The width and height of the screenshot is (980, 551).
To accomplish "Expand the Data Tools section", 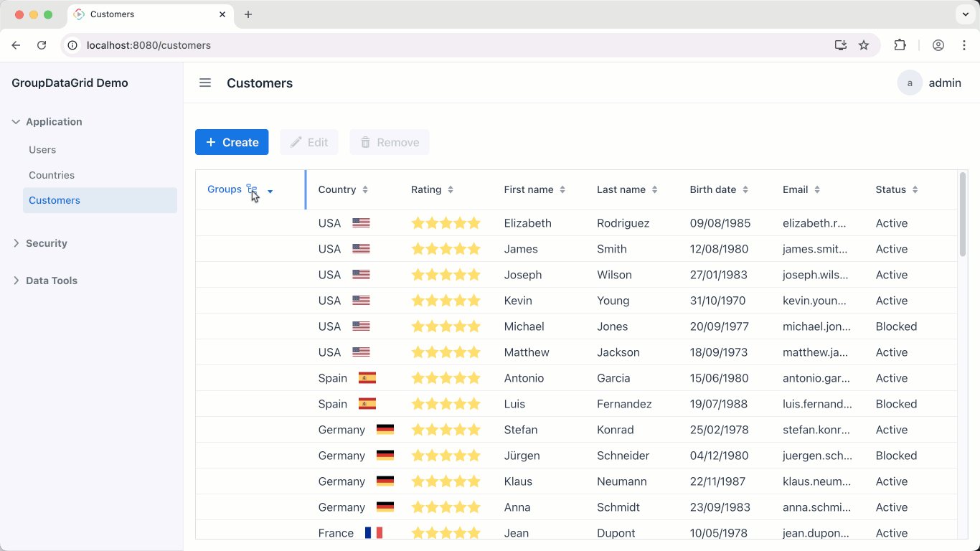I will point(51,281).
